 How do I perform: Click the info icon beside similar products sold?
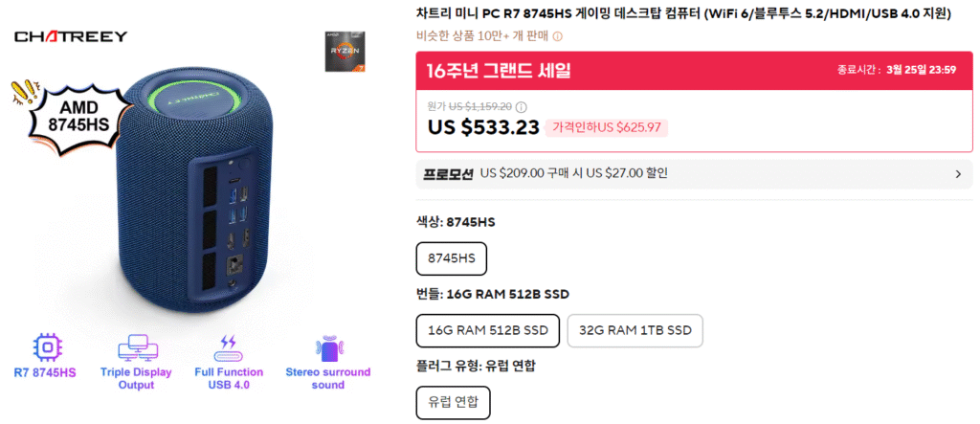pyautogui.click(x=558, y=36)
